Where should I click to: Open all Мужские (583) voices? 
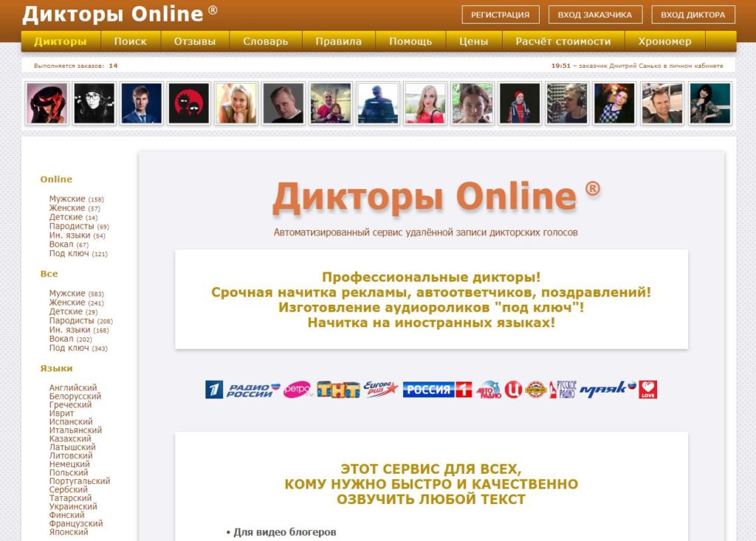tap(76, 293)
